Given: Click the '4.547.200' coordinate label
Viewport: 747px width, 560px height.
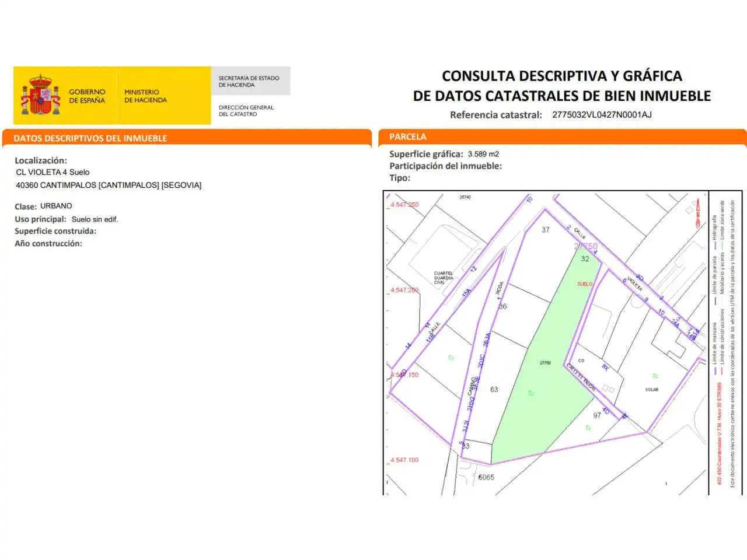Looking at the screenshot, I should click(x=404, y=290).
